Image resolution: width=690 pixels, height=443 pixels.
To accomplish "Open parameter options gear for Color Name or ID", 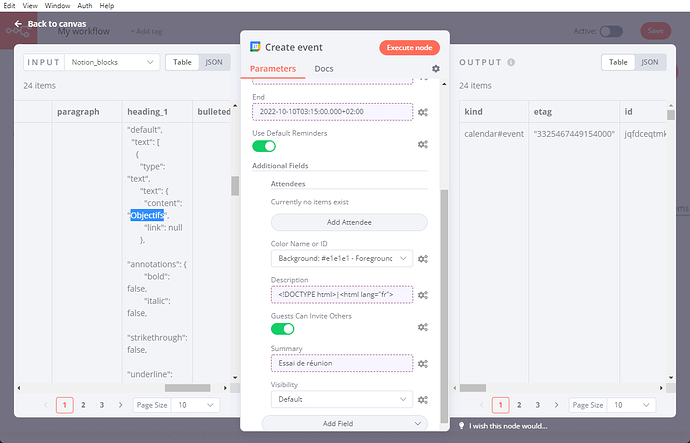I will pyautogui.click(x=423, y=259).
